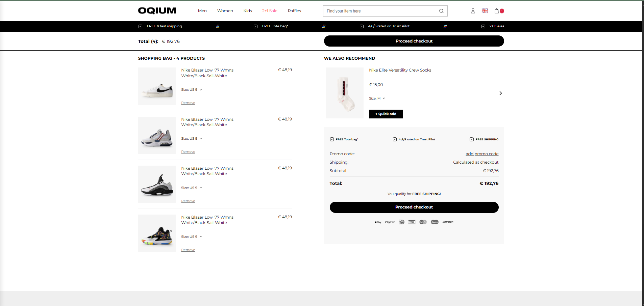Viewport: 644px width, 306px height.
Task: Click the WE ALSO RECOMMEND heading
Action: coord(349,58)
